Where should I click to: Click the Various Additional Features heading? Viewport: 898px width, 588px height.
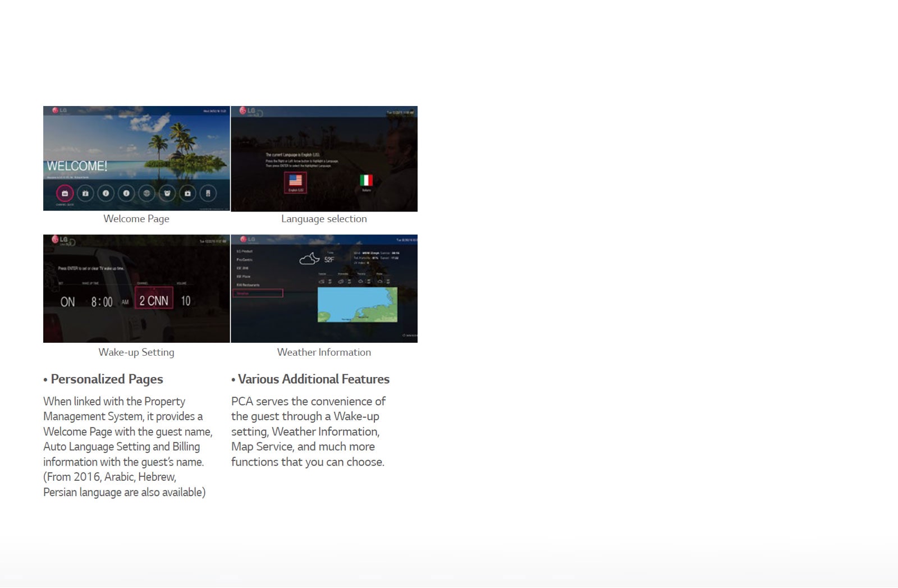(313, 379)
